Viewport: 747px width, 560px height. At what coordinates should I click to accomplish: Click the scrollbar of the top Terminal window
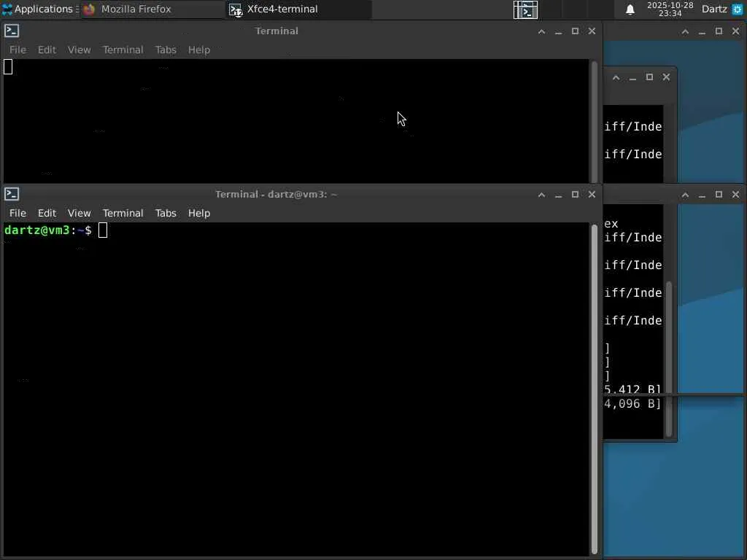coord(594,122)
